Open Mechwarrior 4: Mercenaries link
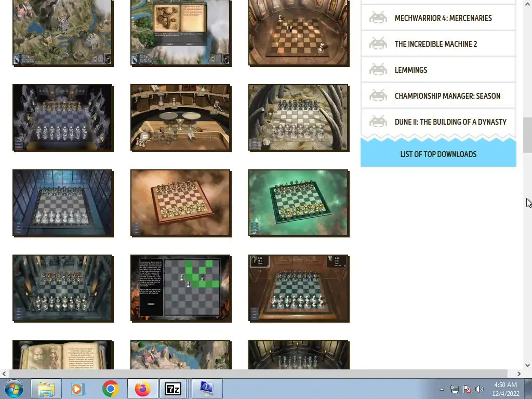532x399 pixels. (x=443, y=18)
